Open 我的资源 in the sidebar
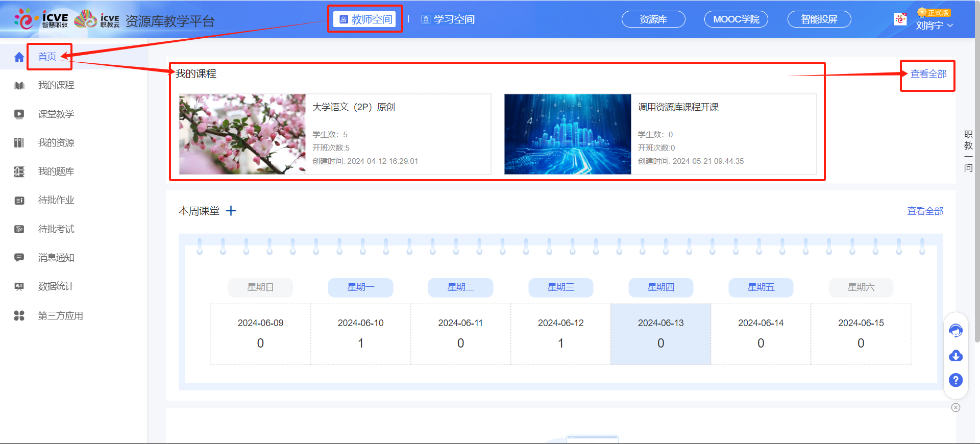Viewport: 980px width, 444px height. coord(56,143)
